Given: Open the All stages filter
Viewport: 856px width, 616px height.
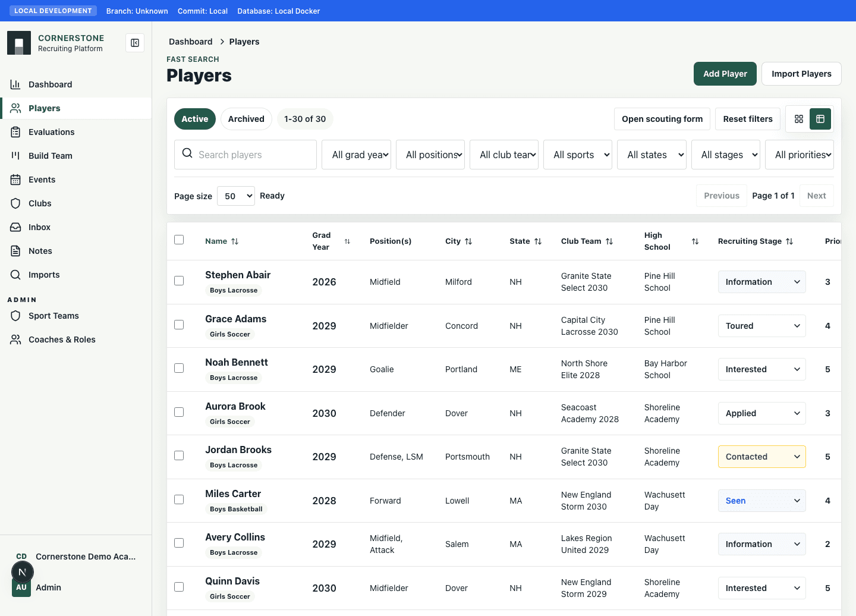Looking at the screenshot, I should pyautogui.click(x=726, y=155).
